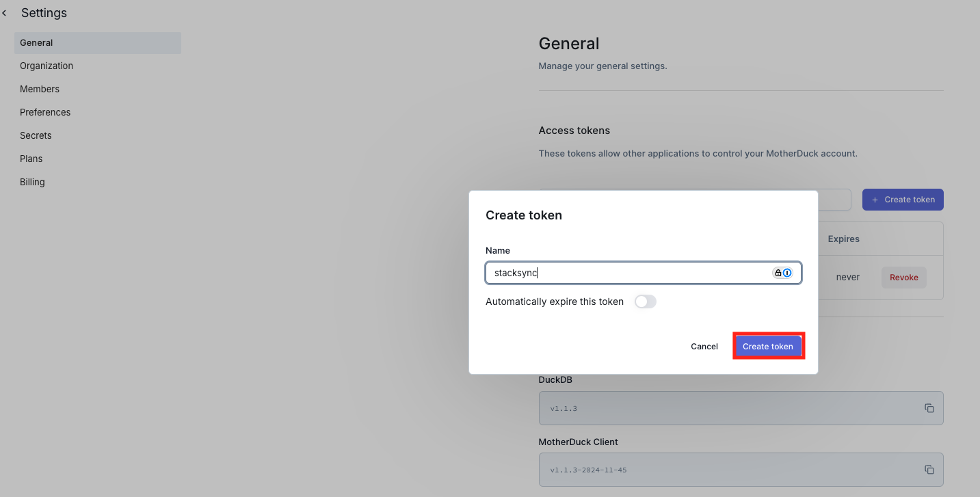Open Billing settings
The width and height of the screenshot is (980, 497).
pyautogui.click(x=32, y=182)
